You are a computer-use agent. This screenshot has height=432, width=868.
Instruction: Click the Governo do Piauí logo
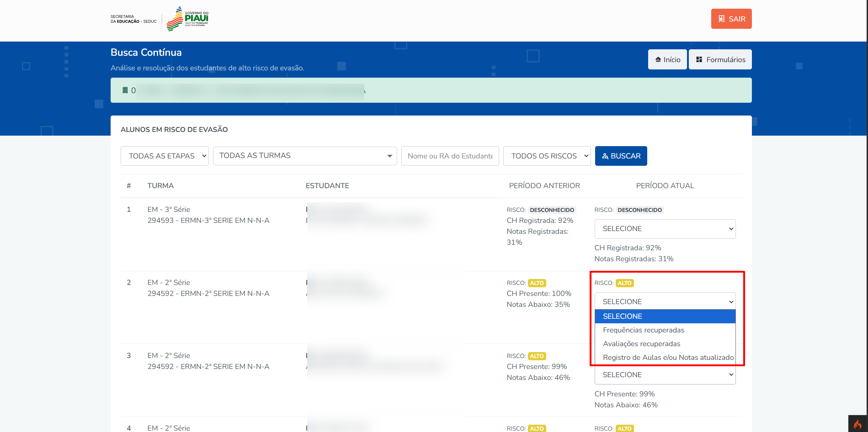(x=188, y=19)
